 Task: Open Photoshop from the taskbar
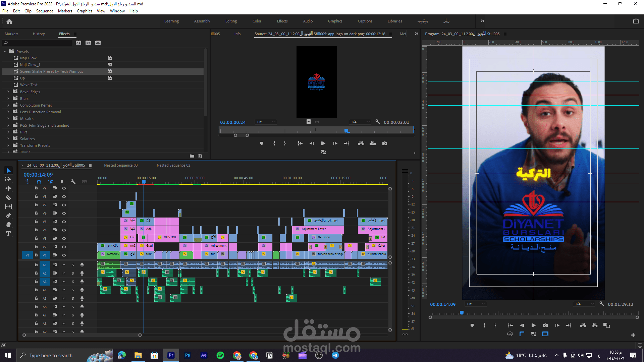[x=187, y=355]
